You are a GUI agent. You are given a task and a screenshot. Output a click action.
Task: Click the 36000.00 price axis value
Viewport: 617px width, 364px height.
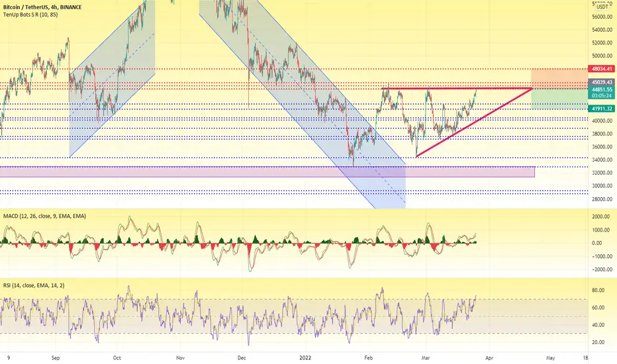[x=602, y=147]
